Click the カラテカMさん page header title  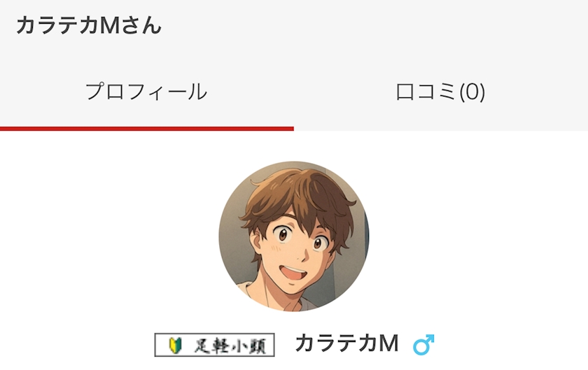coord(88,25)
